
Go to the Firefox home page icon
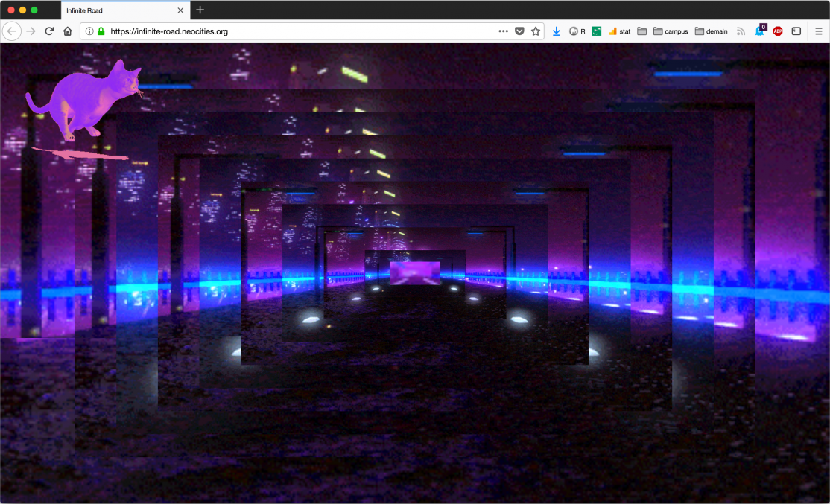[x=68, y=31]
